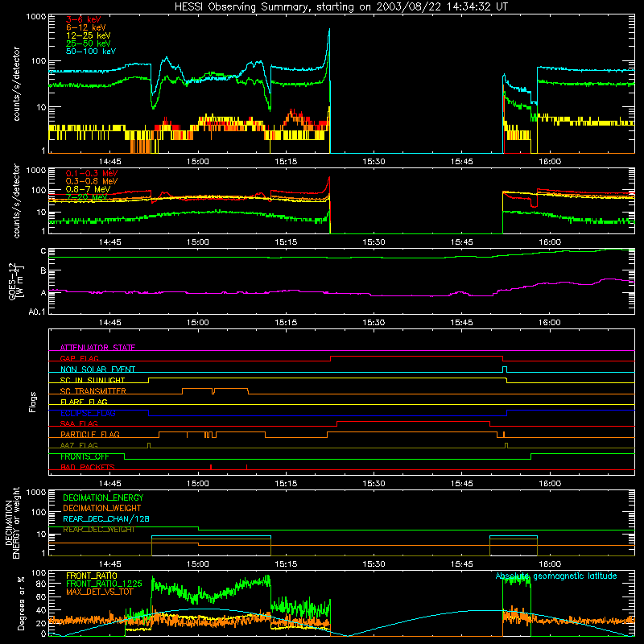The height and width of the screenshot is (644, 644).
Task: Select the 'MAX_DET_VS_TOT' legend label
Action: [99, 592]
